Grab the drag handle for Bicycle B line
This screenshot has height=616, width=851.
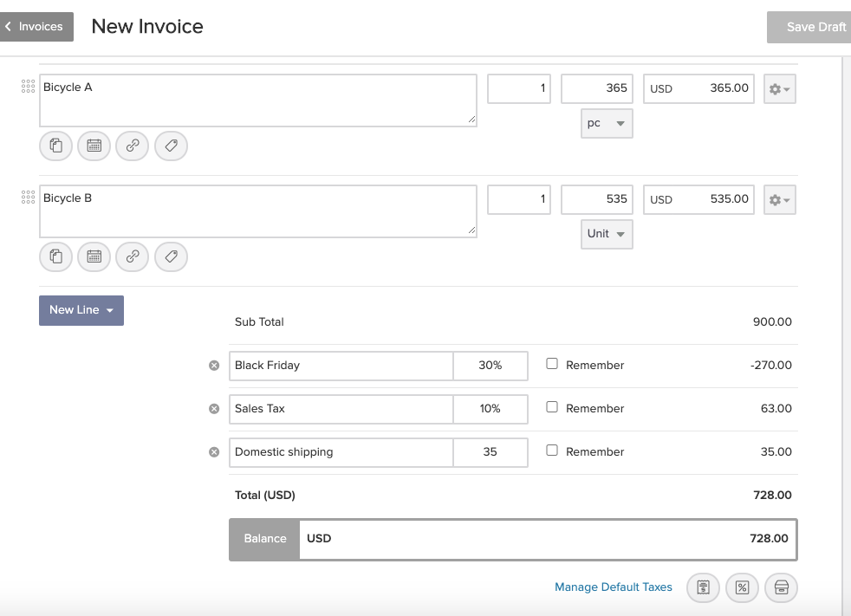[29, 197]
